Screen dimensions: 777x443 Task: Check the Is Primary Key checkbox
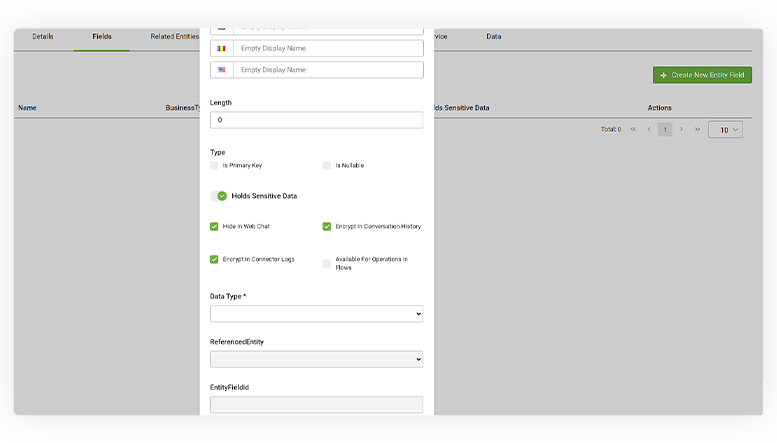tap(214, 165)
